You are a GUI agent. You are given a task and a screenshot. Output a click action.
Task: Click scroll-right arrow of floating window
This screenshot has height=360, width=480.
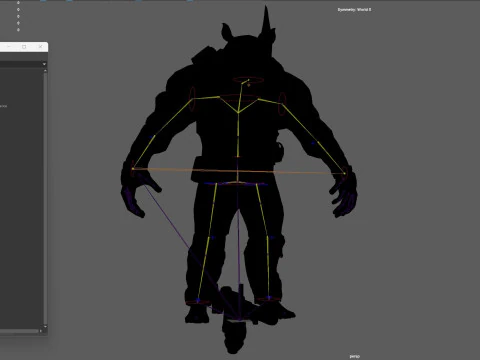(41, 331)
